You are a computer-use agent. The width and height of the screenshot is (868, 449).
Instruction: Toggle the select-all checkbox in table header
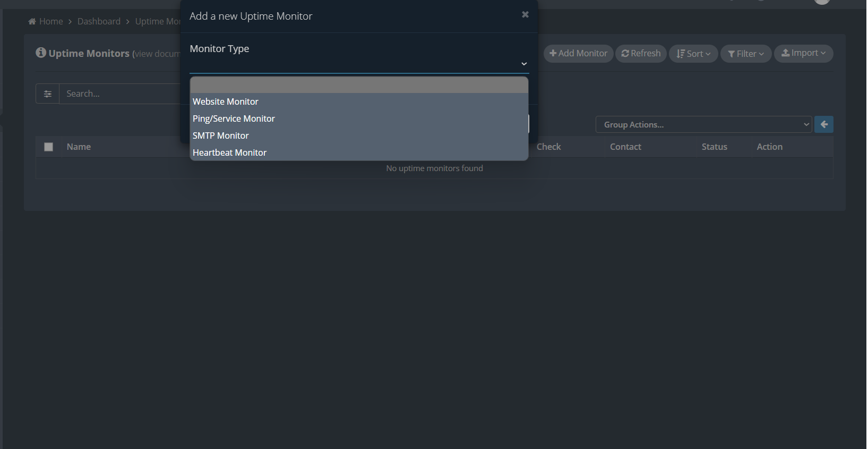(48, 147)
